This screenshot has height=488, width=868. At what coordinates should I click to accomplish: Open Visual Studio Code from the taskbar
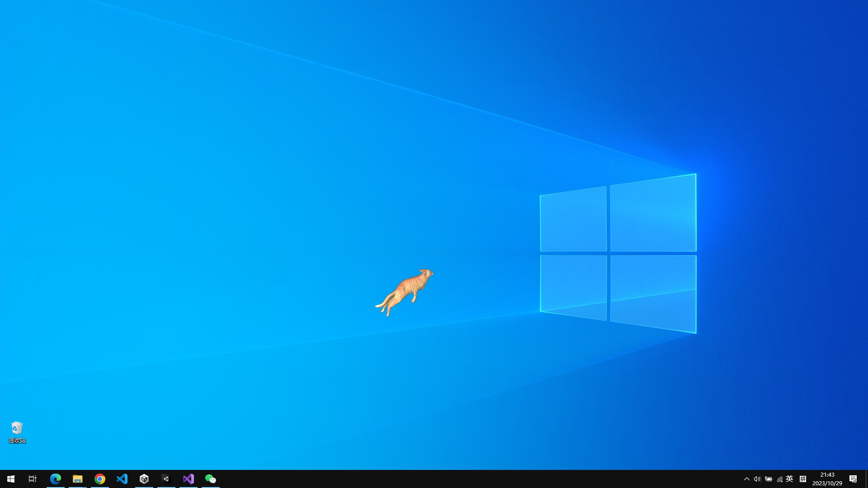(122, 479)
